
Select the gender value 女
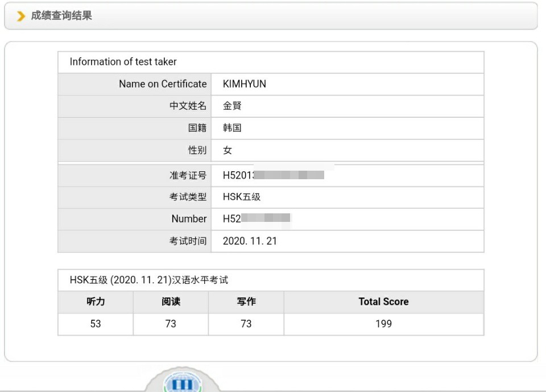(x=227, y=150)
